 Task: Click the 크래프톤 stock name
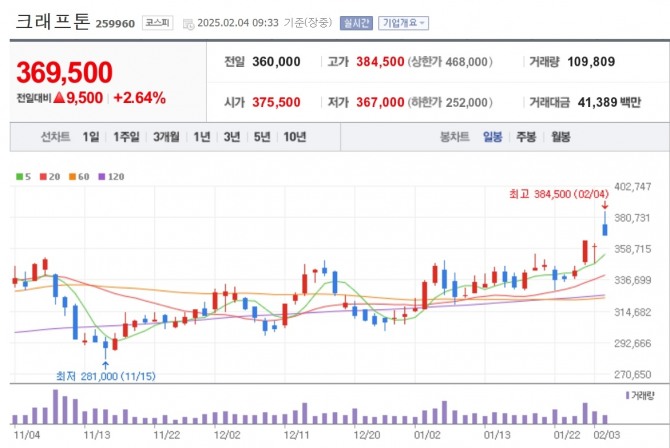pyautogui.click(x=53, y=21)
